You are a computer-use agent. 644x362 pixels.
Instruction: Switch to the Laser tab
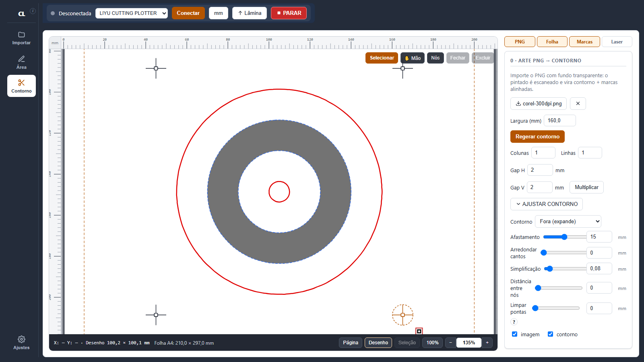click(617, 41)
